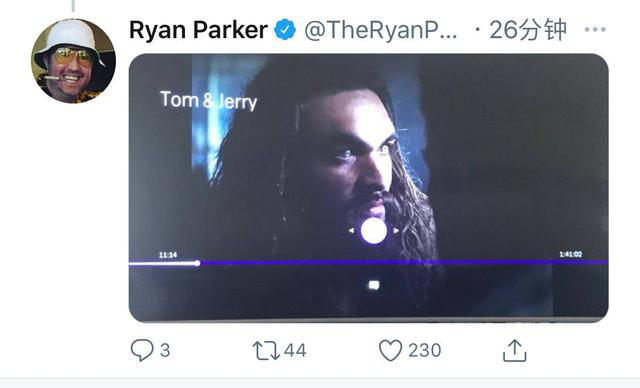Click the white progress bar handle
640x388 pixels.
click(197, 263)
